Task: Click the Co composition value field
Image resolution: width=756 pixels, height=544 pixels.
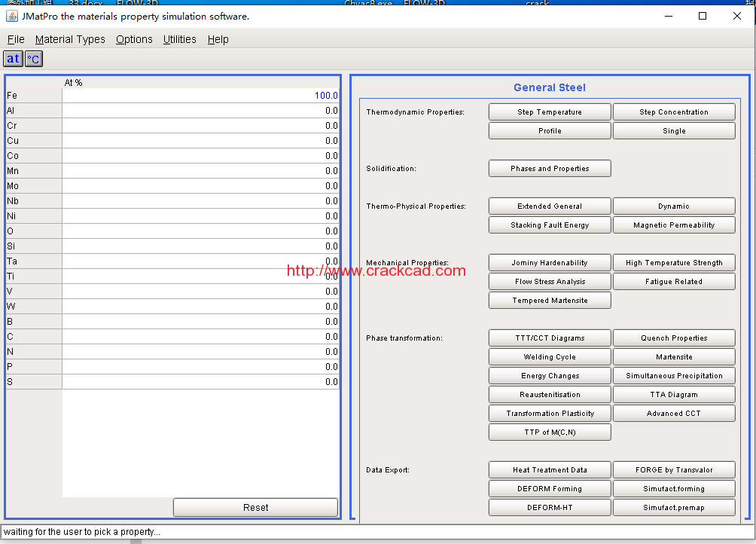Action: pos(200,156)
